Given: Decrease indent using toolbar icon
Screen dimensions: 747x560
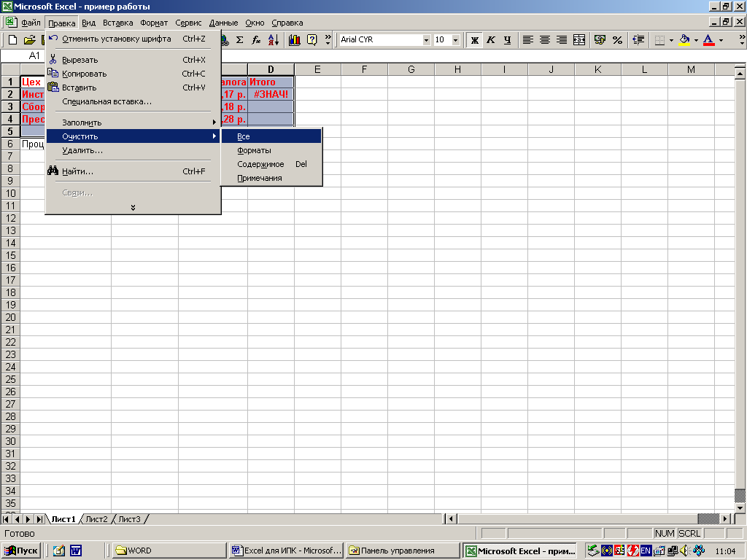Looking at the screenshot, I should click(638, 40).
